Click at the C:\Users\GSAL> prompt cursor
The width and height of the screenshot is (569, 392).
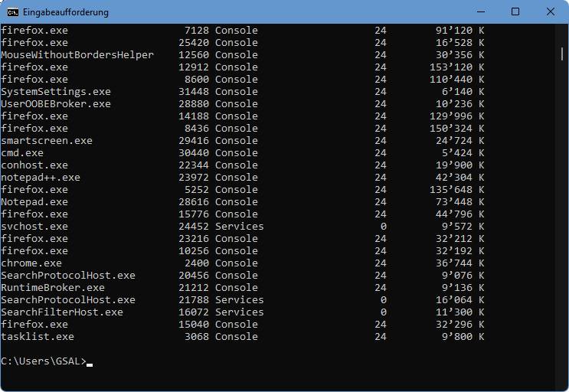pos(90,361)
